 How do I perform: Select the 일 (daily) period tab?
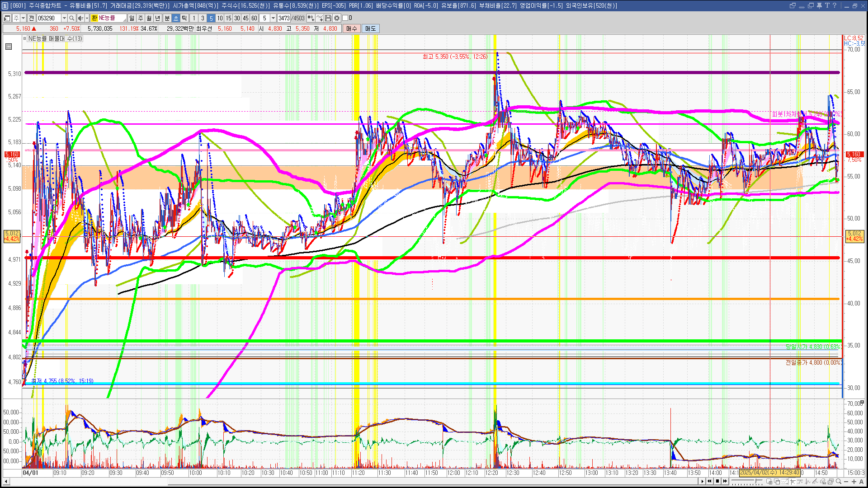click(132, 18)
